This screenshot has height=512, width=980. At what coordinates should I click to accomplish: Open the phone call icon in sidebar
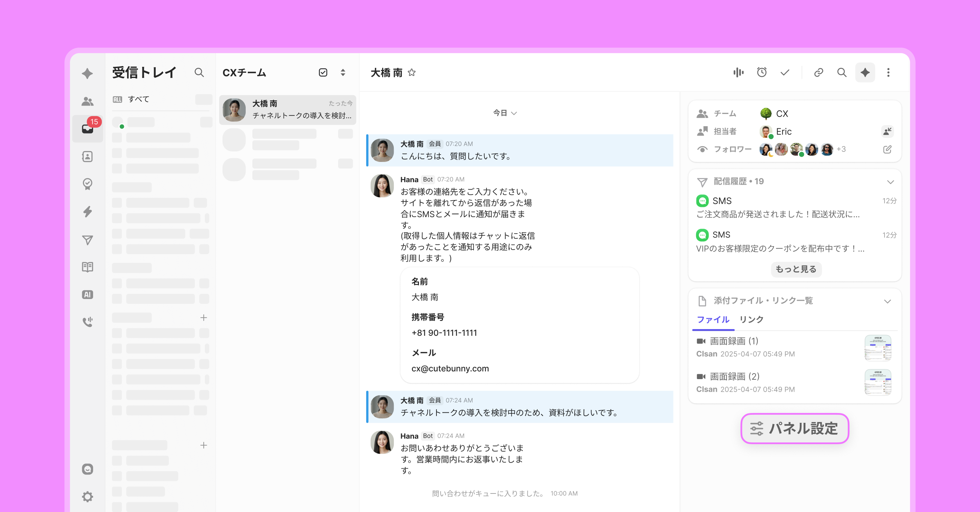pos(87,322)
